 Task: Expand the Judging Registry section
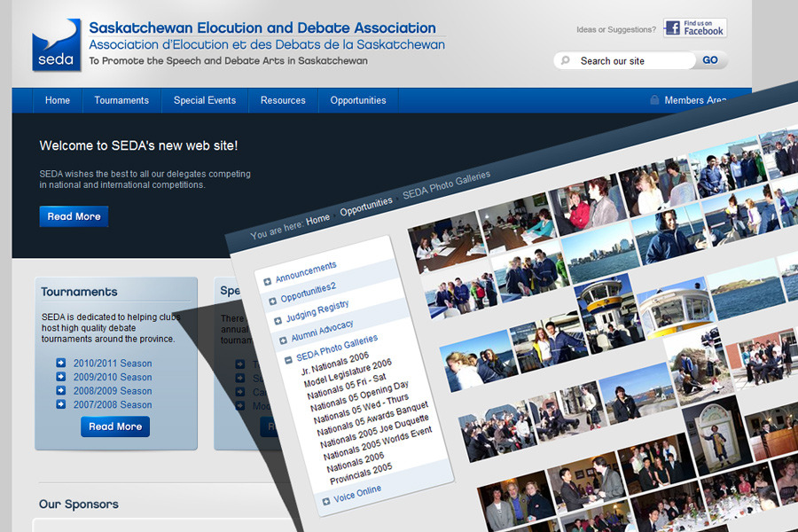[278, 321]
